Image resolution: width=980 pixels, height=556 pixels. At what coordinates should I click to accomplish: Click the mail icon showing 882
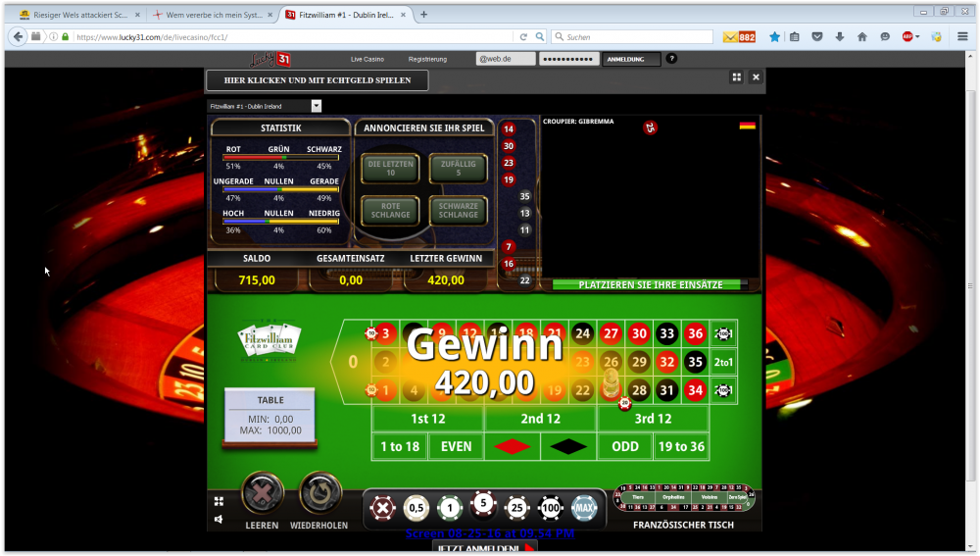click(x=739, y=37)
